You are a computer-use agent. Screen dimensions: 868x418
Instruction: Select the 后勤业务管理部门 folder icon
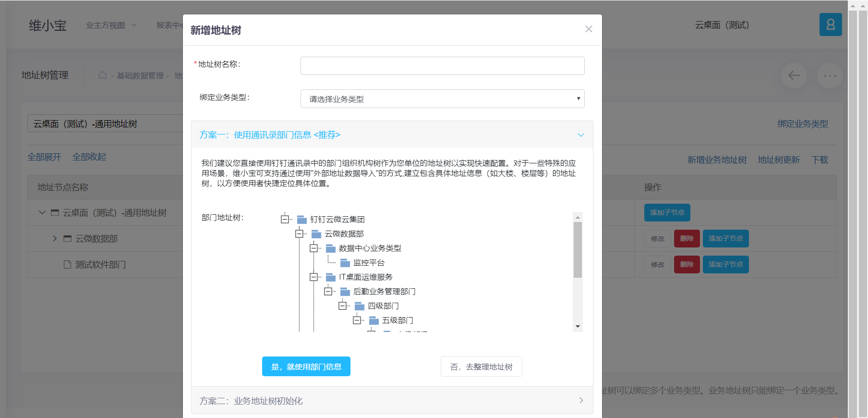point(345,292)
